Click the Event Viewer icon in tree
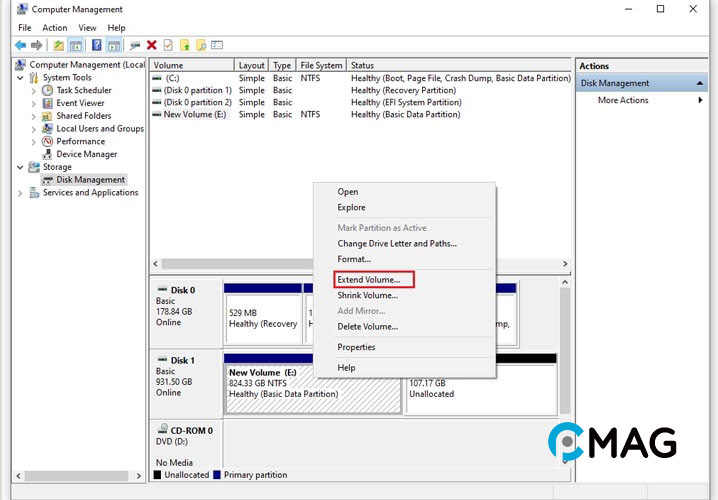Viewport: 718px width, 500px height. (48, 103)
